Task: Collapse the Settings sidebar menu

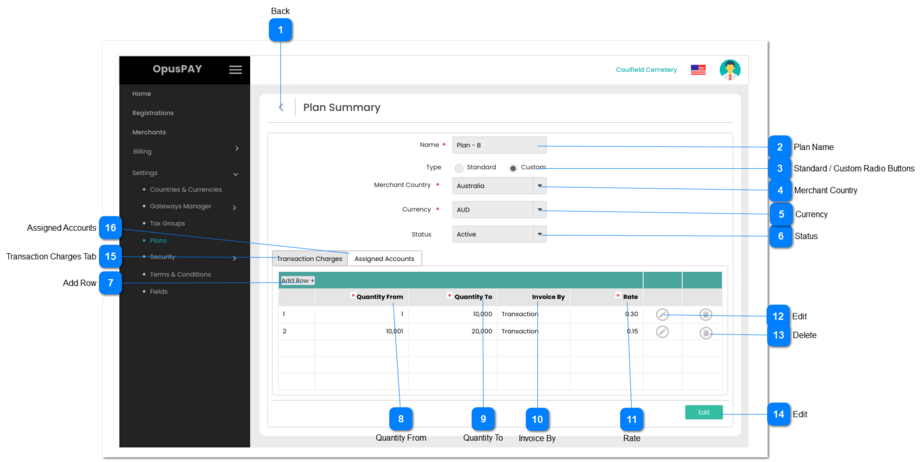Action: (x=235, y=174)
